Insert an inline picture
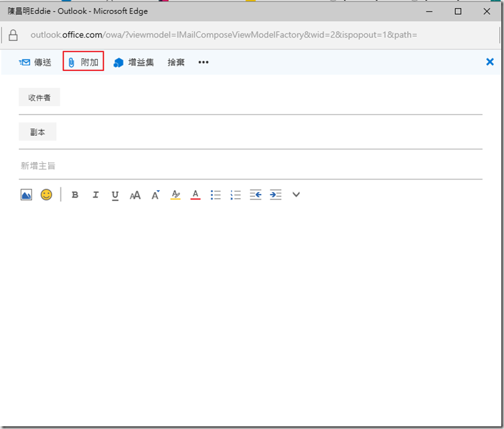Screen dimensions: 504x429 coord(26,195)
